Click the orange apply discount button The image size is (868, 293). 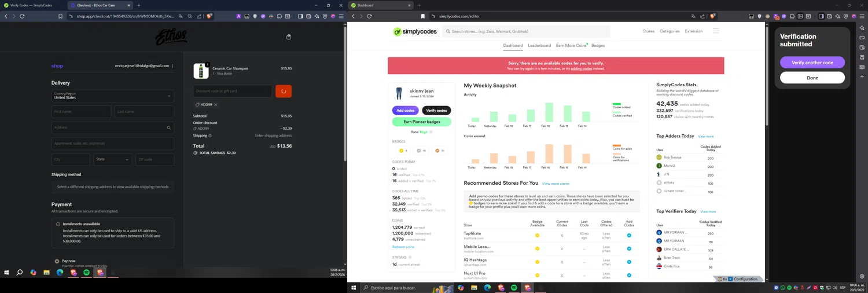coord(284,91)
